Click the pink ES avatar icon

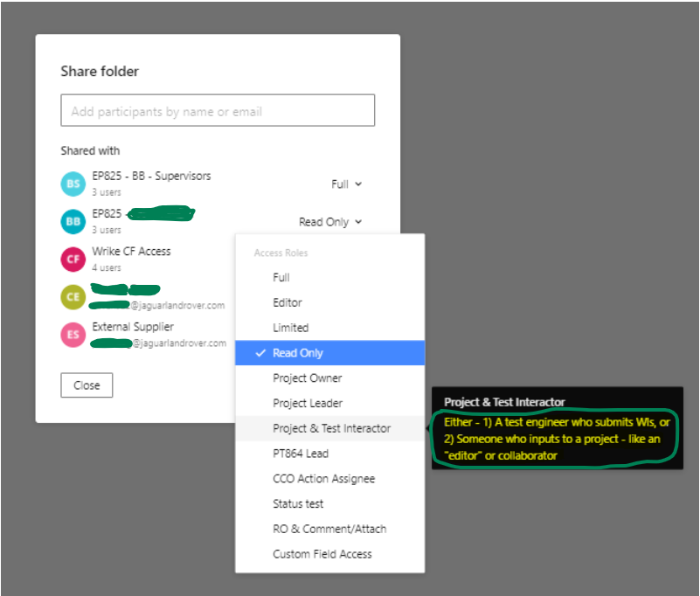pyautogui.click(x=73, y=335)
